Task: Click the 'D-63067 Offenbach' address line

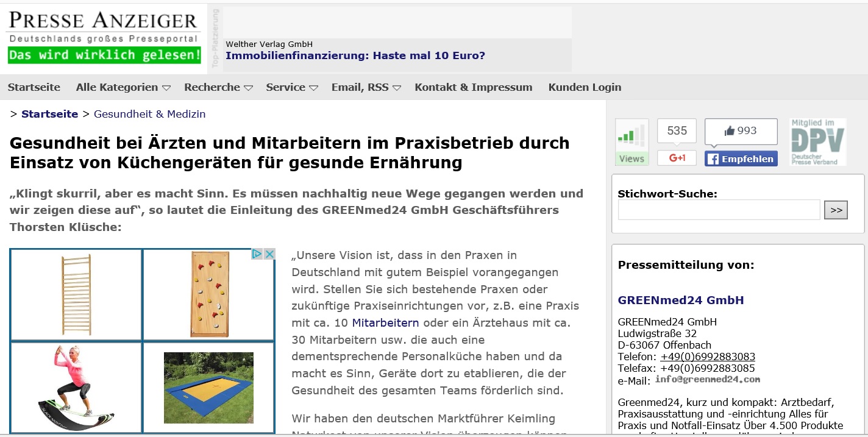Action: click(665, 345)
